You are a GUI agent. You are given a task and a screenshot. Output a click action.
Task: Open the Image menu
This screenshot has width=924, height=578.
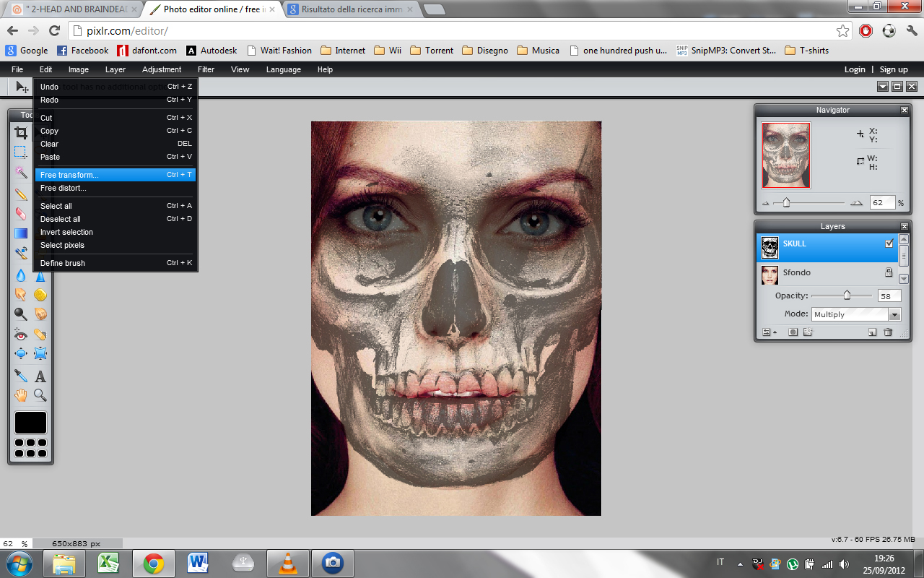click(79, 69)
